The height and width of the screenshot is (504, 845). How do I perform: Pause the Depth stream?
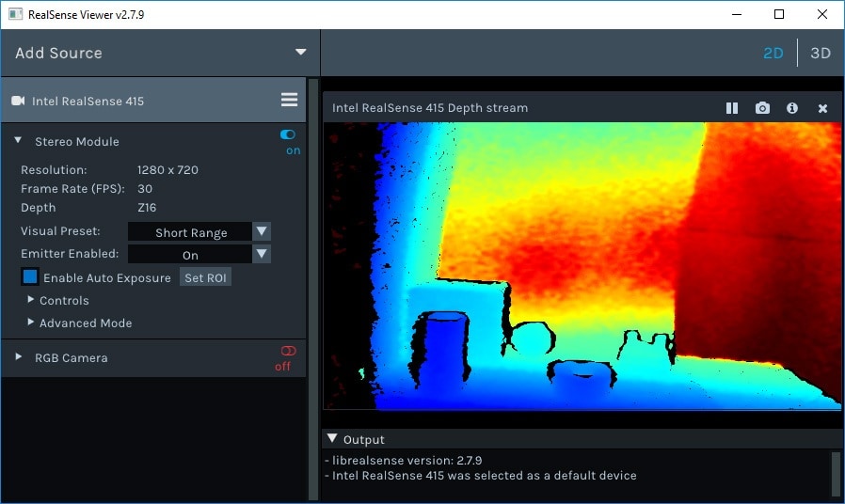pos(732,108)
